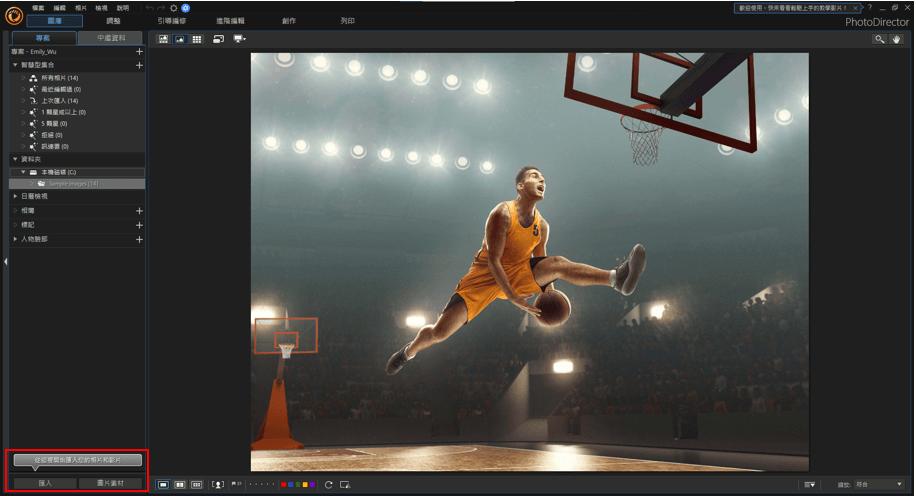Image resolution: width=916 pixels, height=496 pixels.
Task: Open help with the question mark icon
Action: click(x=870, y=8)
